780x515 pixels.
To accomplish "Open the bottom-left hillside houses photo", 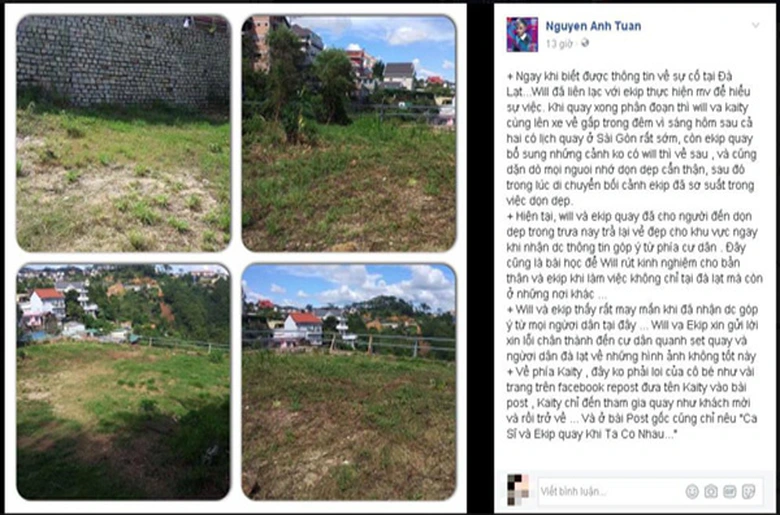I will pyautogui.click(x=123, y=382).
